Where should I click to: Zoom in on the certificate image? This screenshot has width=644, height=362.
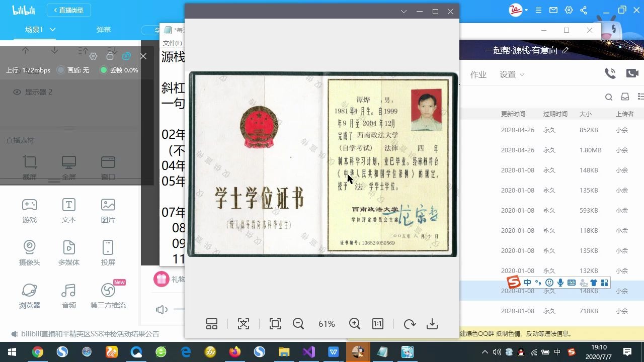(x=355, y=324)
